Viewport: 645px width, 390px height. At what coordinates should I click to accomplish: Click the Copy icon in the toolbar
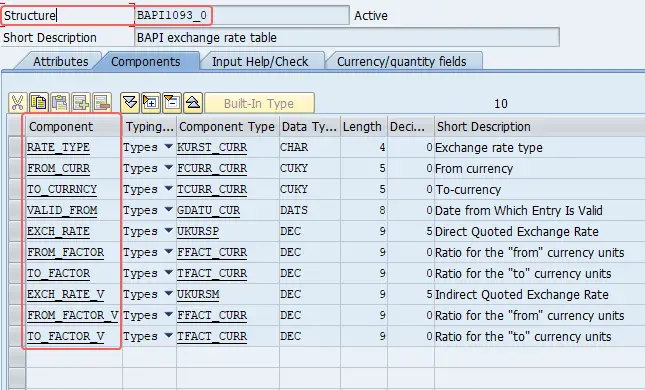click(x=39, y=103)
